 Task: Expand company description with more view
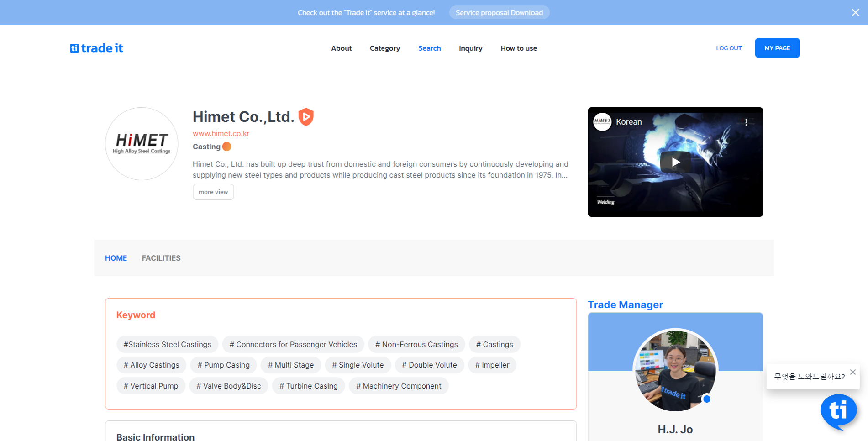213,192
